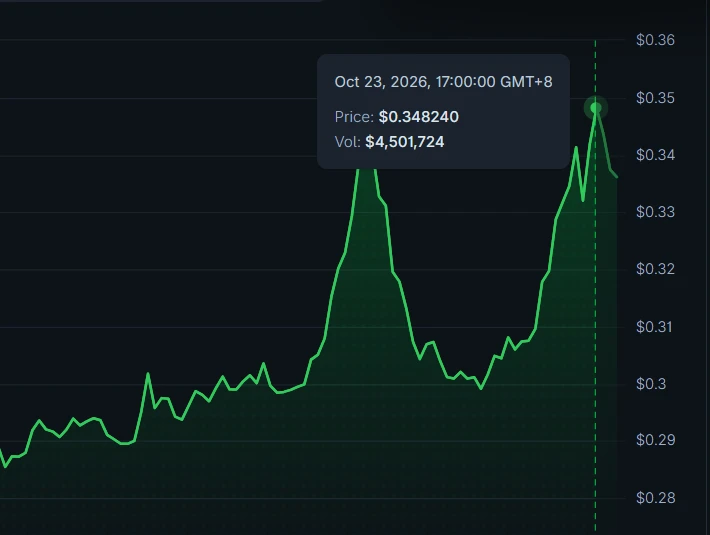The image size is (710, 535).
Task: Click the $0.31 axis label
Action: tap(654, 327)
